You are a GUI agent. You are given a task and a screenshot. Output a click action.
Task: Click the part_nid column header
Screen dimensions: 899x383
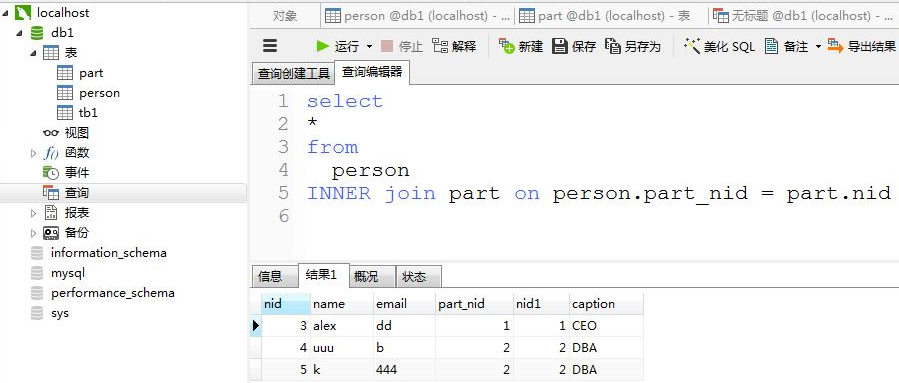click(x=474, y=304)
